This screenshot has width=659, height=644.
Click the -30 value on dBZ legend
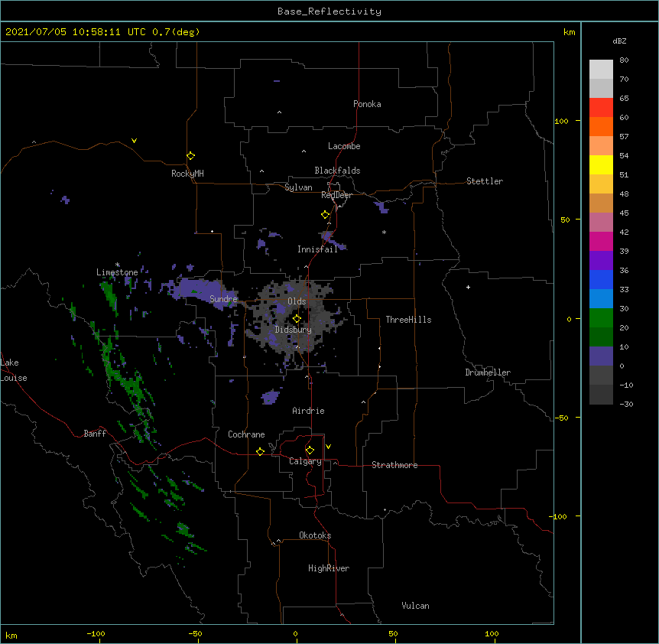626,404
